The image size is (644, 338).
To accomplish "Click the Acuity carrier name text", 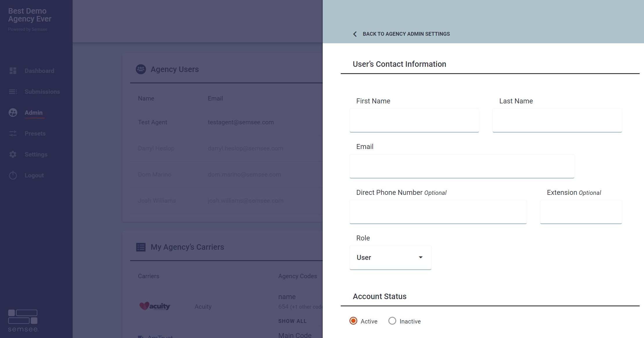I will [203, 307].
